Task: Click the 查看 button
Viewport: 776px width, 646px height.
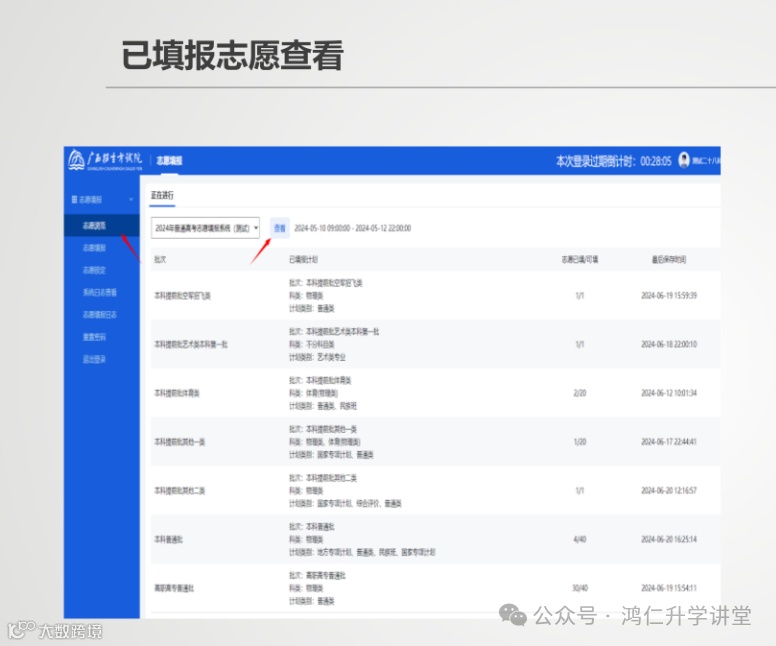Action: (280, 228)
